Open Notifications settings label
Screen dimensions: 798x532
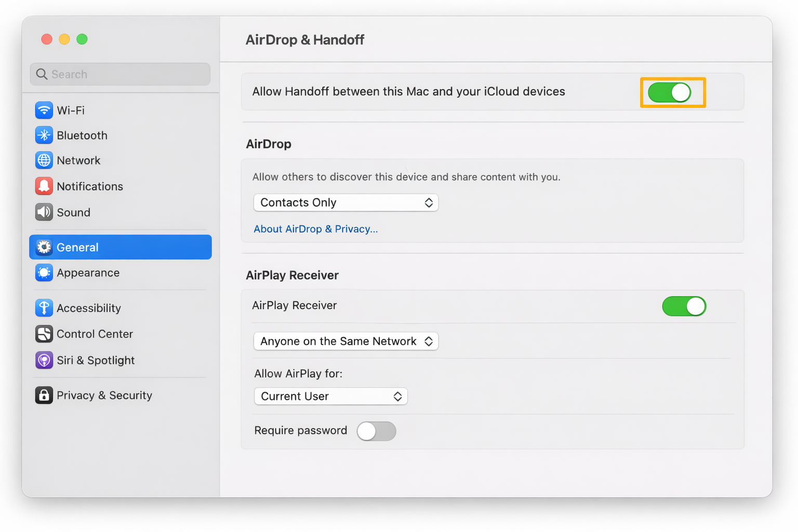[90, 186]
